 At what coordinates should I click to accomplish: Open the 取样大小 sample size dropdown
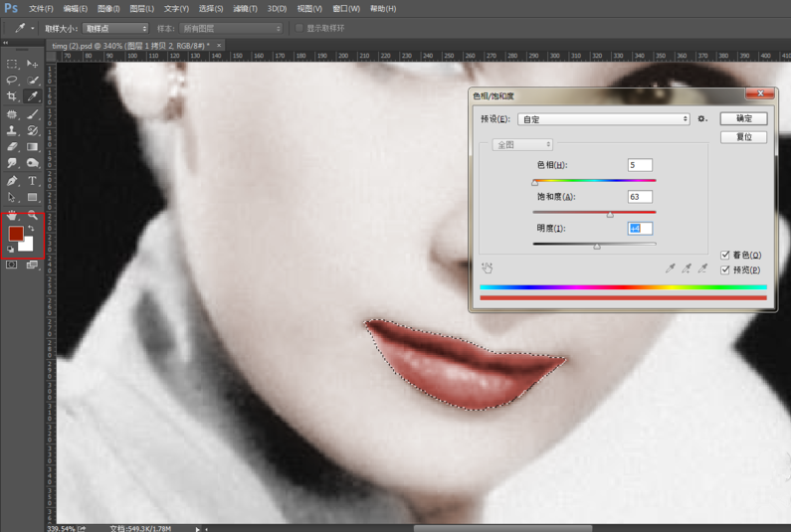click(115, 29)
